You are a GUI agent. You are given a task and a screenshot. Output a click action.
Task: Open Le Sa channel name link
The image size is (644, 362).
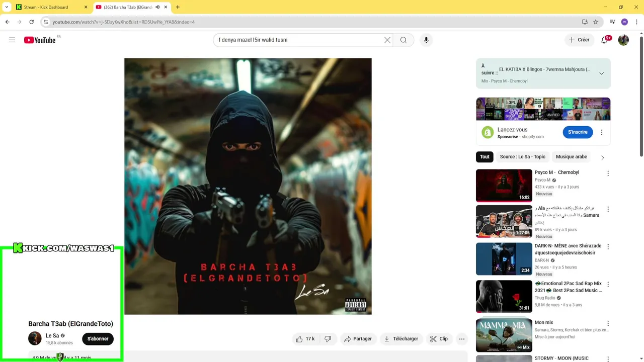tap(52, 336)
